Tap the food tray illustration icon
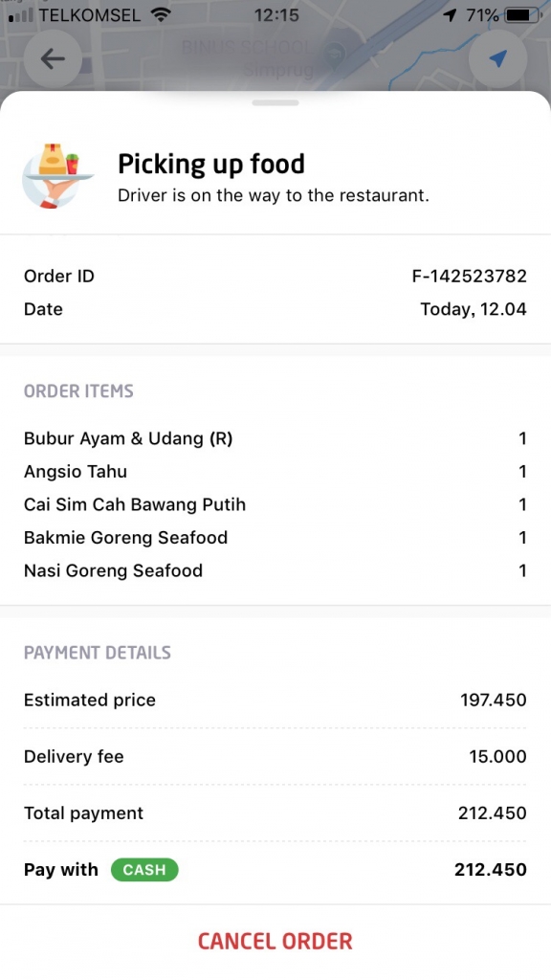 [57, 176]
